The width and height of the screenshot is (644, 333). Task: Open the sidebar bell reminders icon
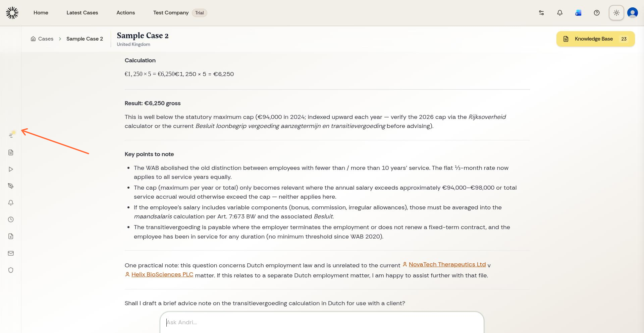[11, 203]
